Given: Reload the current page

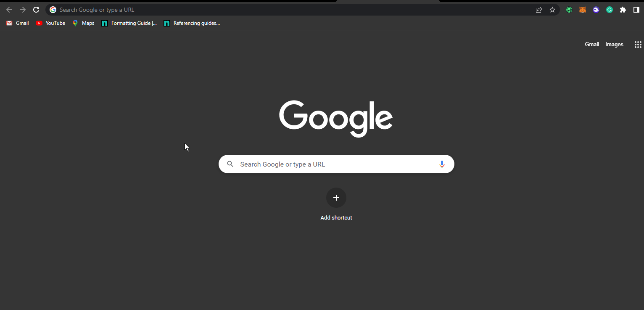Looking at the screenshot, I should pyautogui.click(x=36, y=10).
